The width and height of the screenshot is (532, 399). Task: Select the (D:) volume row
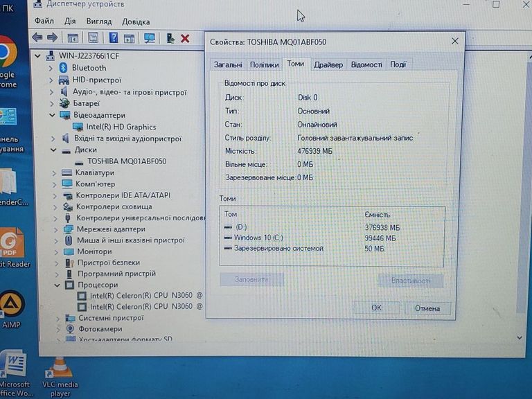[332, 227]
